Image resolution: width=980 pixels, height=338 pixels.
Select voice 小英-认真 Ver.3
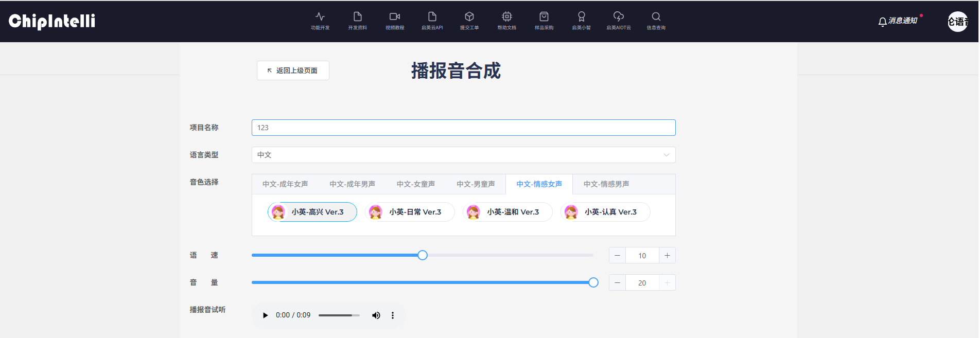605,212
